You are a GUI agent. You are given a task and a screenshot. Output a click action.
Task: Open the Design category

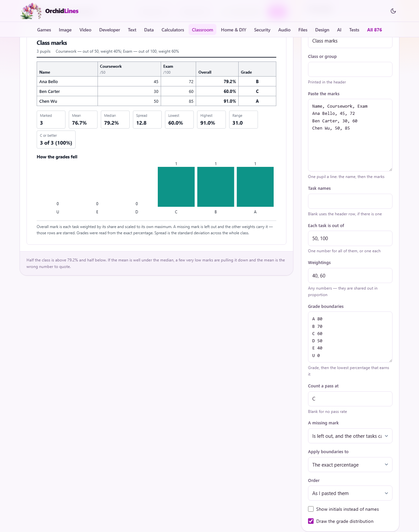coord(322,30)
